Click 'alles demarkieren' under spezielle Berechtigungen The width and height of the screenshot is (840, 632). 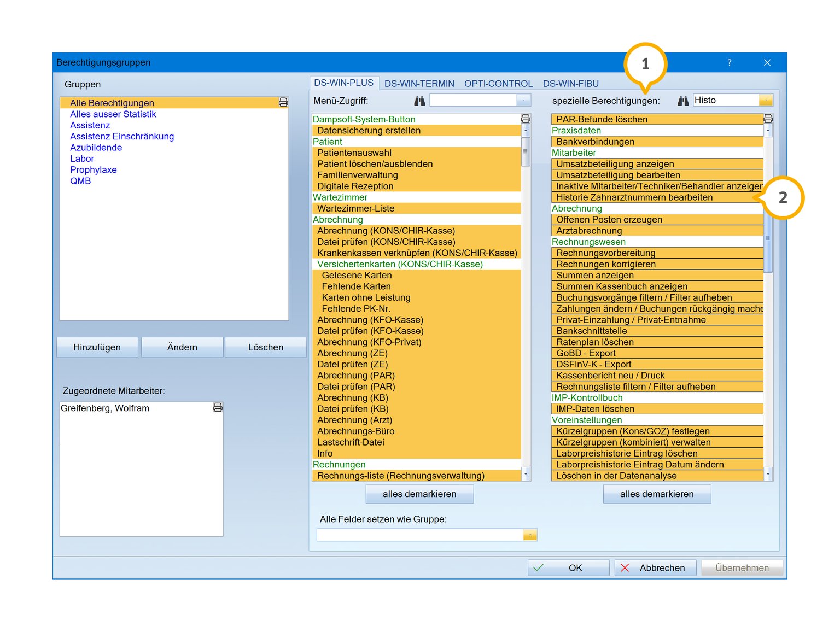tap(657, 494)
